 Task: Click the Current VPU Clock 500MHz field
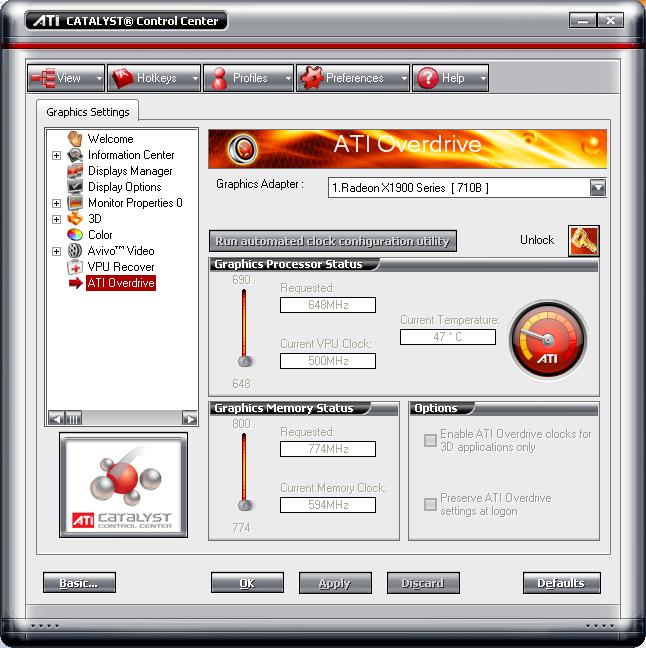pyautogui.click(x=328, y=361)
